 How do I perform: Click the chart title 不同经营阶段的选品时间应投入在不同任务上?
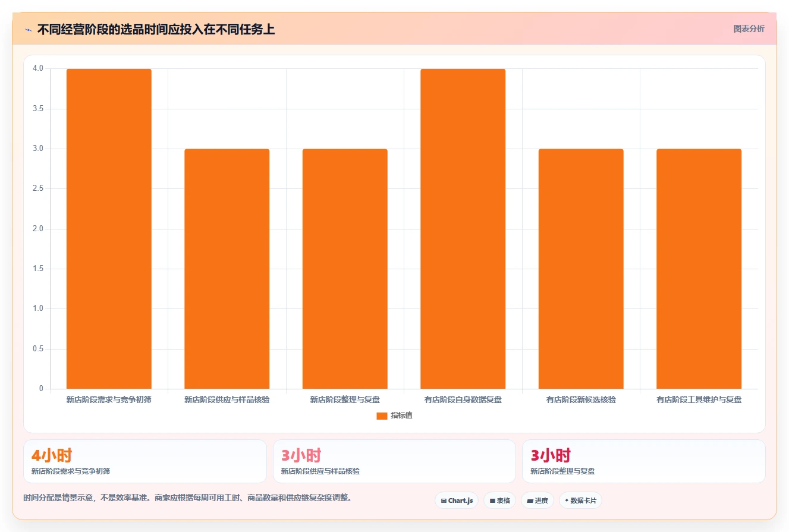[x=156, y=30]
